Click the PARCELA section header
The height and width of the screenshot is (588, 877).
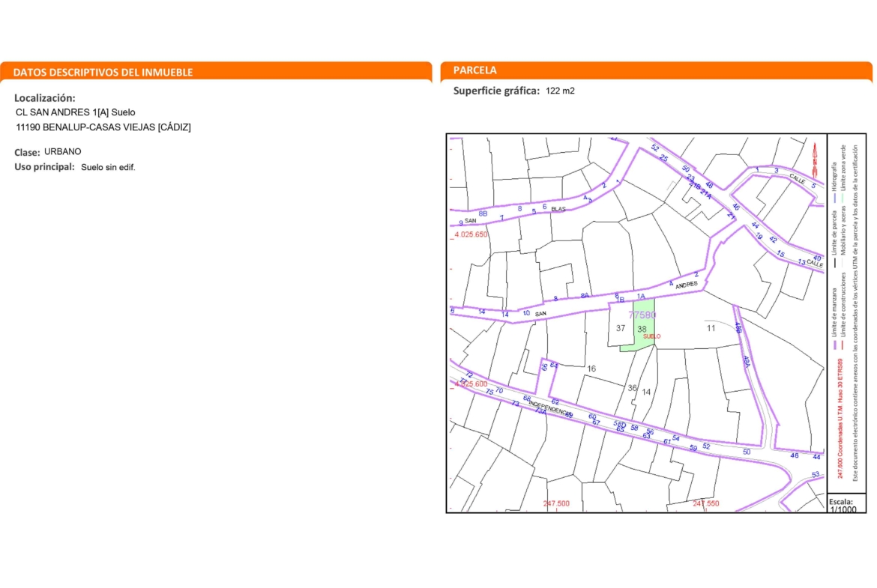pyautogui.click(x=475, y=70)
